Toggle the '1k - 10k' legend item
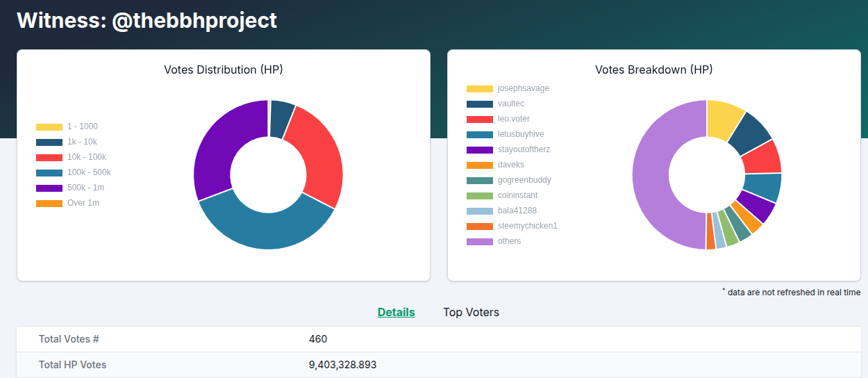This screenshot has height=378, width=868. pos(67,142)
